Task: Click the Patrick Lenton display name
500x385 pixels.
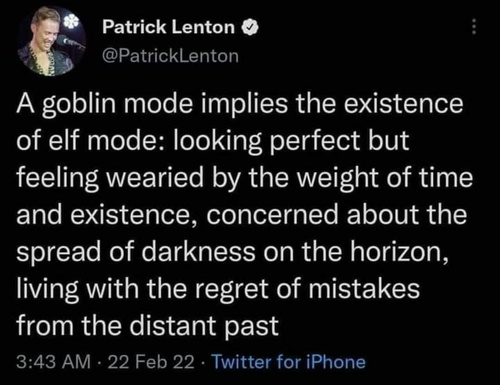Action: point(169,27)
